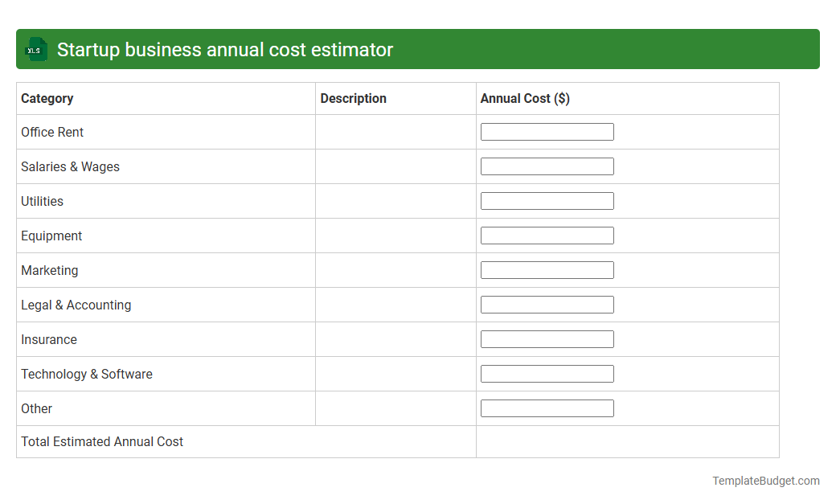
Task: Click the Equipment cost input box
Action: click(x=547, y=235)
